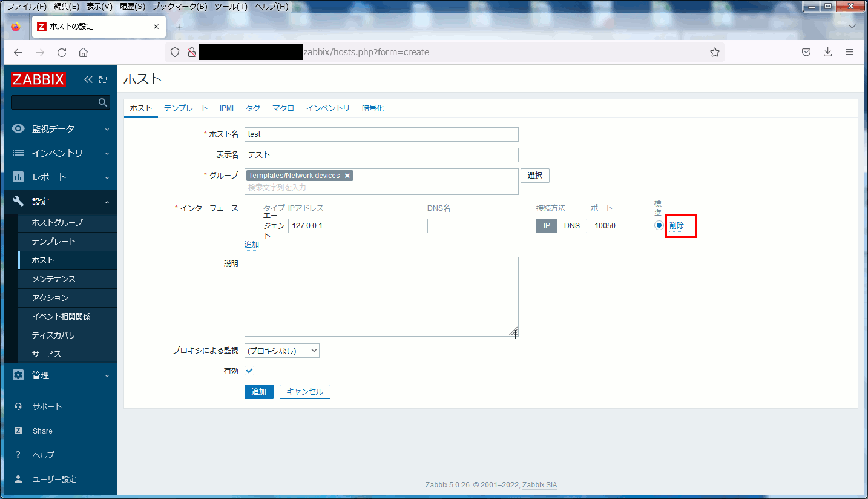Select DNS connection method
This screenshot has height=499, width=868.
[x=572, y=226]
